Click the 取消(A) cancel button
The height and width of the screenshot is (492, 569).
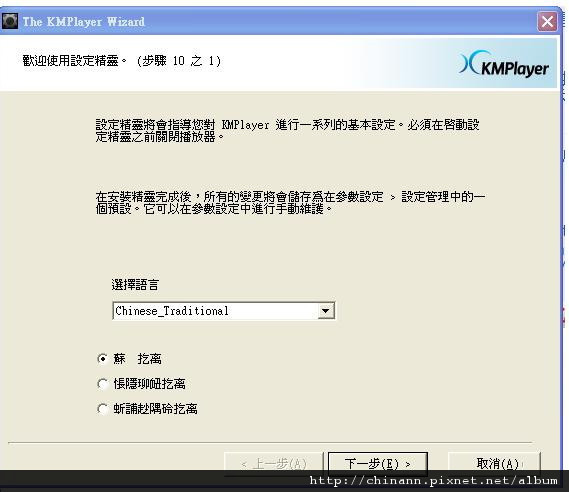tap(494, 463)
